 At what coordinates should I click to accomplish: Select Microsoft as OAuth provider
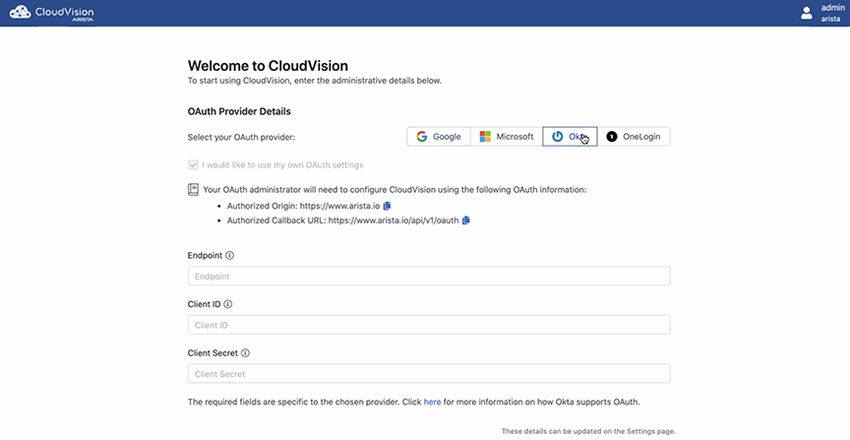[x=506, y=137]
